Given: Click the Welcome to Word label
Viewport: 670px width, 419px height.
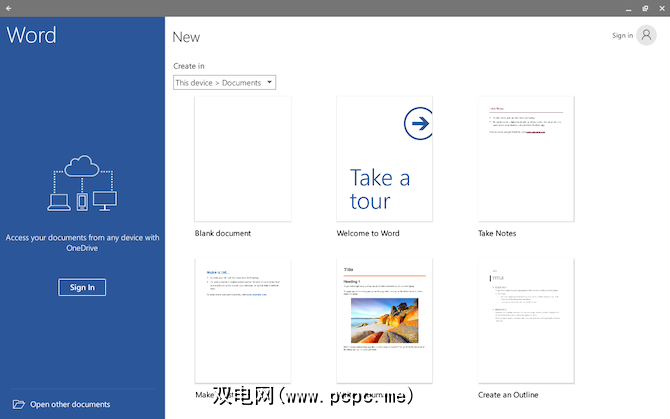Looking at the screenshot, I should 368,233.
